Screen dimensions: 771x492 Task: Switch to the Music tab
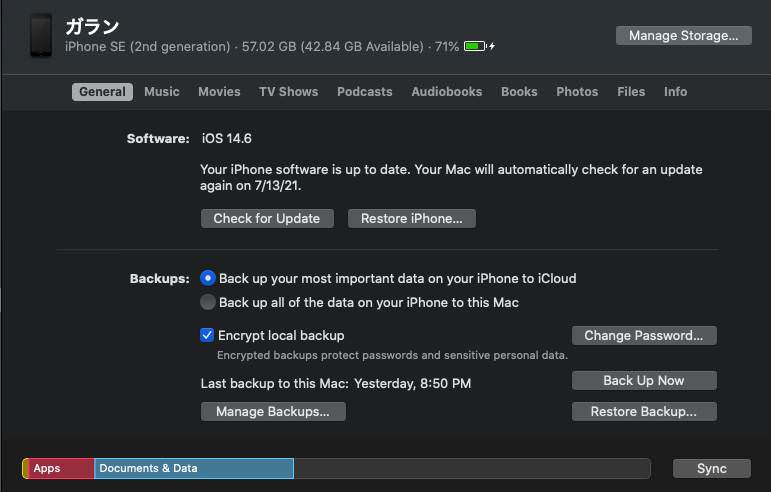point(162,92)
